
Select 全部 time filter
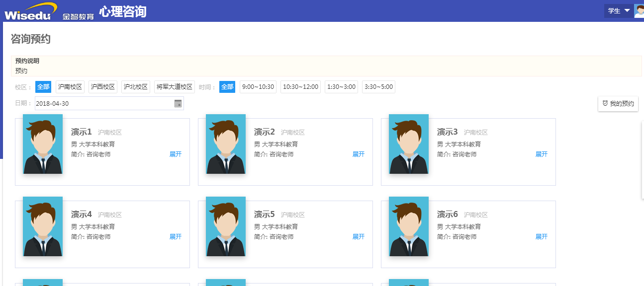[x=227, y=87]
